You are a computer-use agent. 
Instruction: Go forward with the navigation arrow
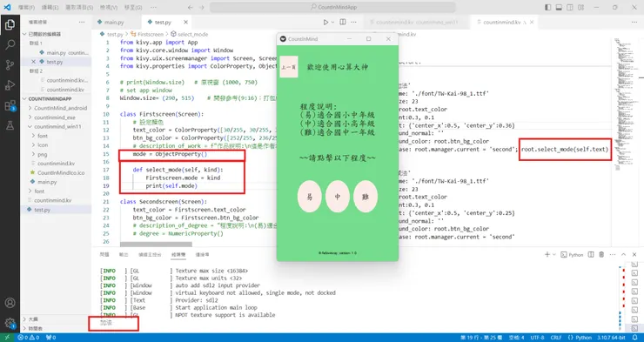point(201,7)
